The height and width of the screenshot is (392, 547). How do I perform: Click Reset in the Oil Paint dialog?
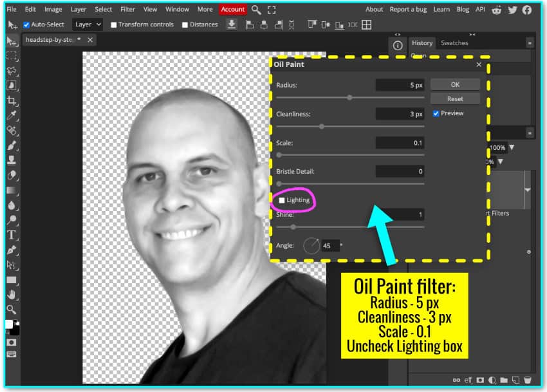[x=455, y=98]
